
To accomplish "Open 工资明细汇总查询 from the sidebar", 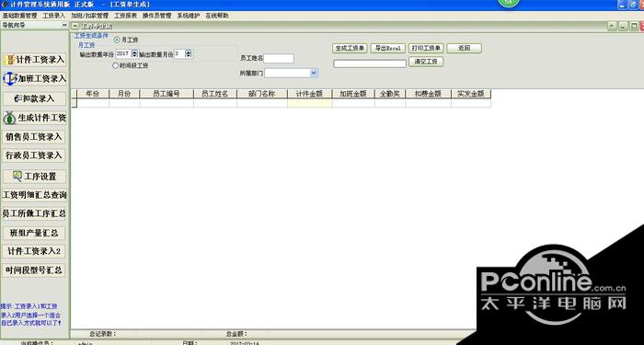I will click(x=35, y=195).
